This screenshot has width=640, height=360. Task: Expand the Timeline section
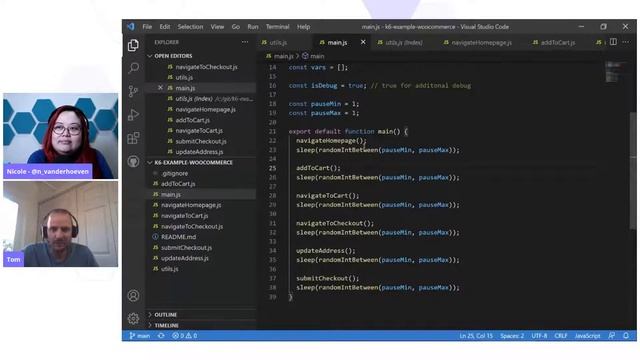(167, 325)
